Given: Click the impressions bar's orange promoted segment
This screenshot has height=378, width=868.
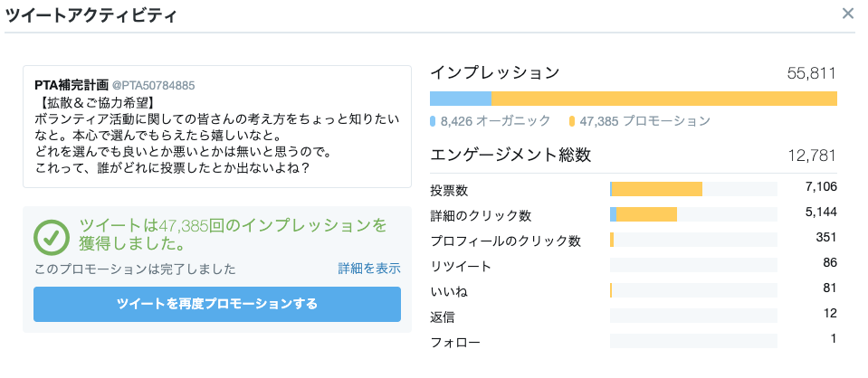Looking at the screenshot, I should tap(663, 99).
